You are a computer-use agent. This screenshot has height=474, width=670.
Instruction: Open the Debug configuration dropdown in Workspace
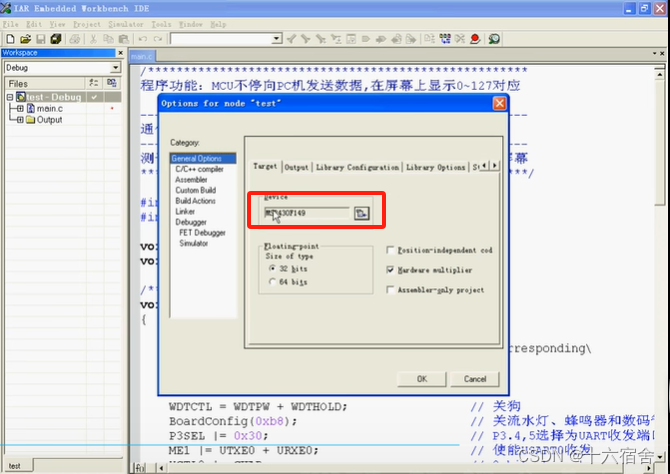(x=115, y=68)
